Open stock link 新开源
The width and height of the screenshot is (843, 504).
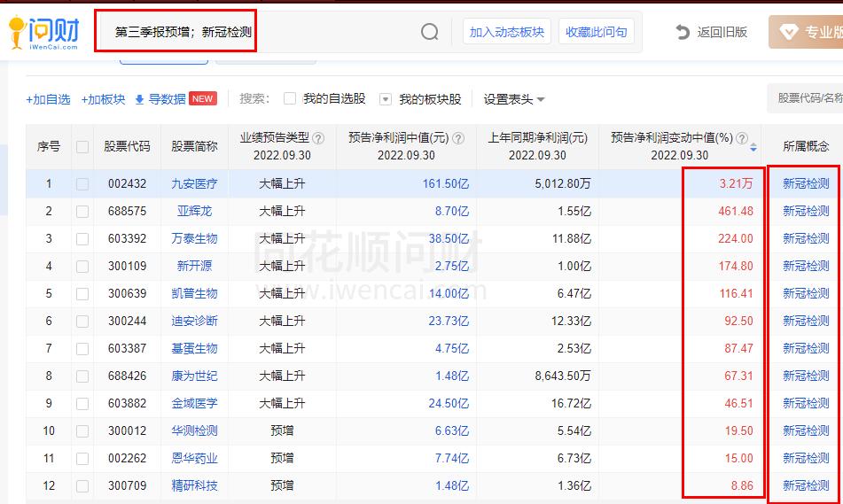[x=194, y=266]
